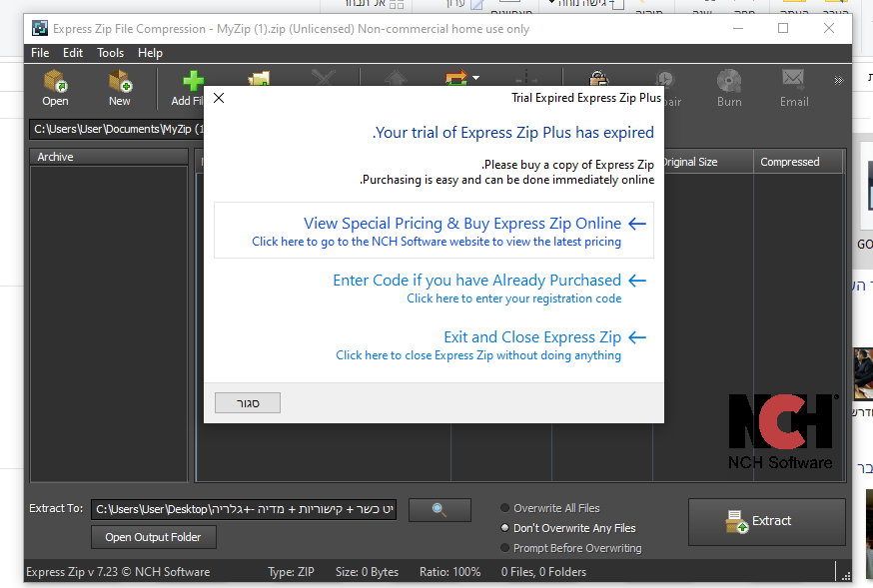This screenshot has height=588, width=873.
Task: Select Don't Overwrite Any Files option
Action: (x=568, y=528)
